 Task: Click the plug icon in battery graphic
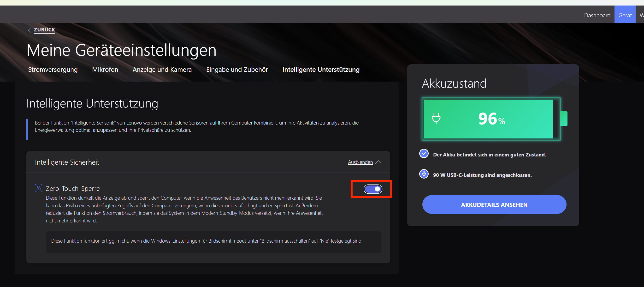[436, 119]
